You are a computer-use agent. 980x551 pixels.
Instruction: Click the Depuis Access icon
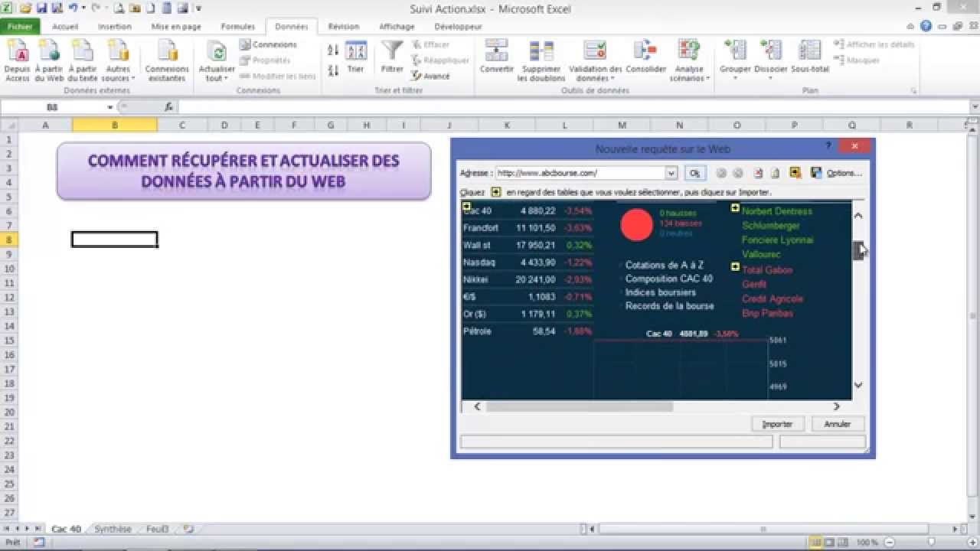[17, 61]
